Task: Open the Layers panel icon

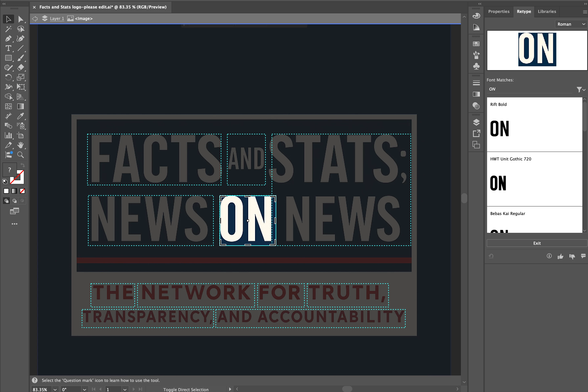Action: (x=476, y=122)
